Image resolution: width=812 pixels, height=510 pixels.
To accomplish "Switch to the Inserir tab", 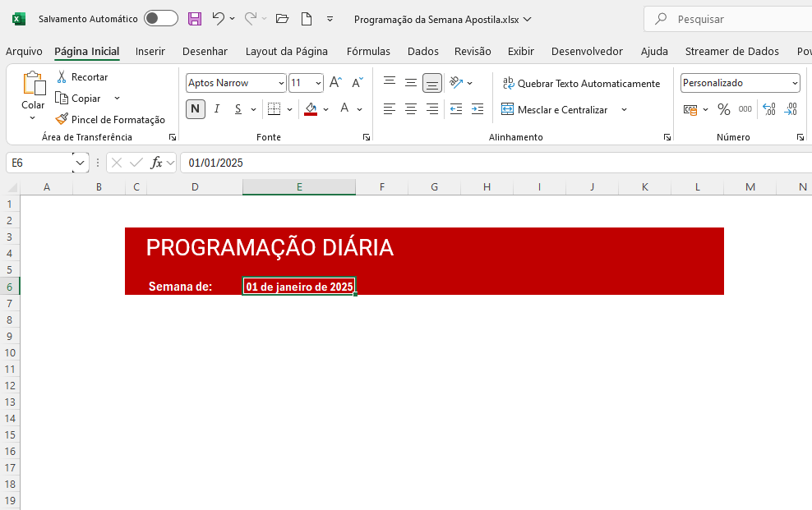I will (150, 51).
